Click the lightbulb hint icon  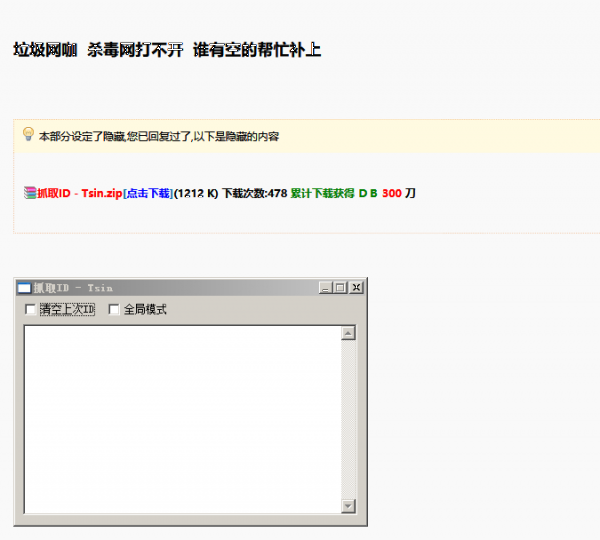pyautogui.click(x=28, y=134)
